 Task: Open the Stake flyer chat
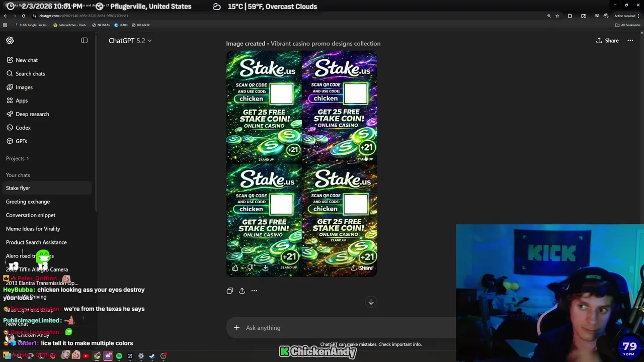pyautogui.click(x=46, y=188)
